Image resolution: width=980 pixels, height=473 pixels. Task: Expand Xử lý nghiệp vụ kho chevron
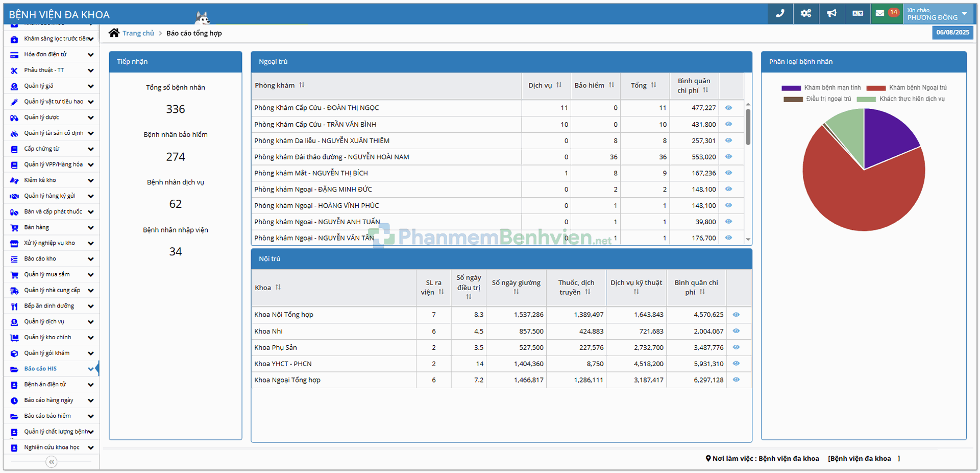click(90, 244)
